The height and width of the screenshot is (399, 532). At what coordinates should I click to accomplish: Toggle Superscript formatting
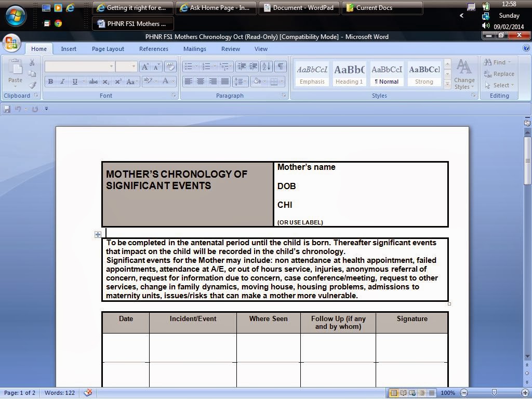tap(118, 82)
